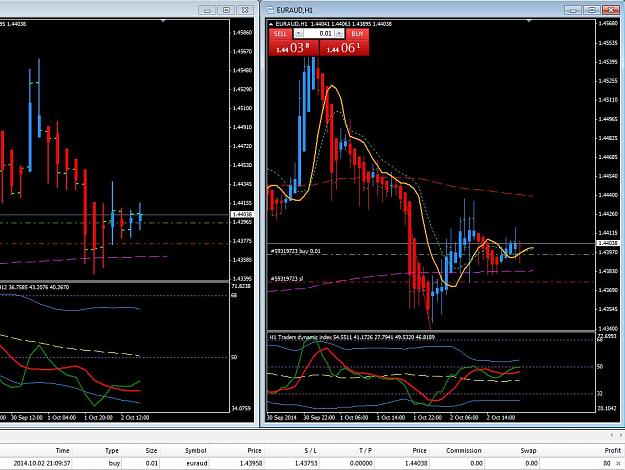This screenshot has height=470, width=625.
Task: Click the current price cell 1.44038 in order row
Action: point(416,463)
